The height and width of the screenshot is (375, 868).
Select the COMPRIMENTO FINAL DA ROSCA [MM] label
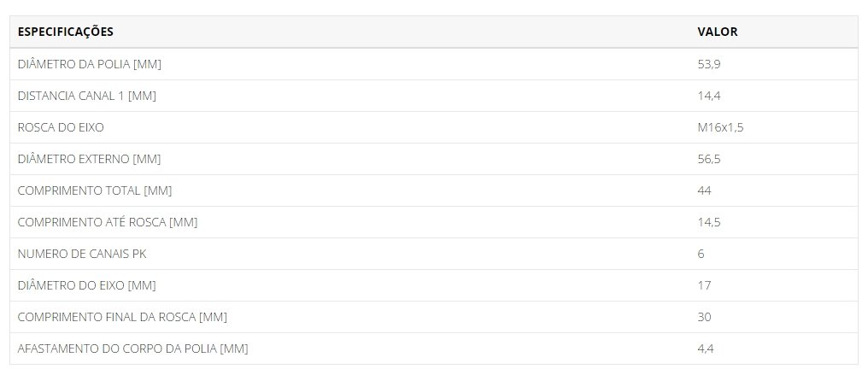pos(122,317)
